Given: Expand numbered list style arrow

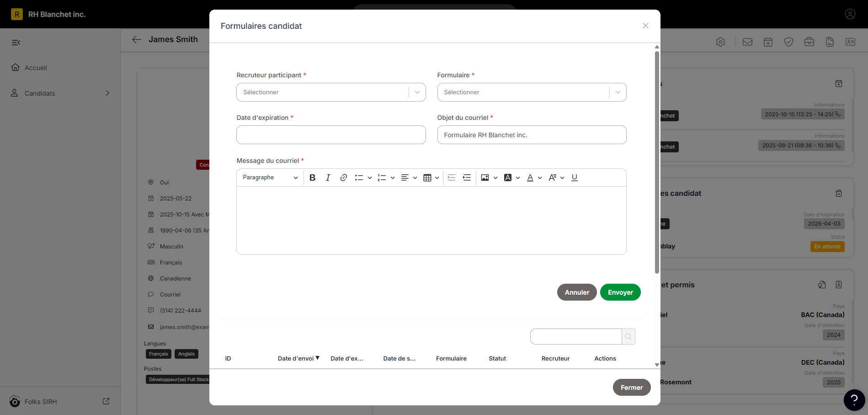Looking at the screenshot, I should tap(393, 178).
